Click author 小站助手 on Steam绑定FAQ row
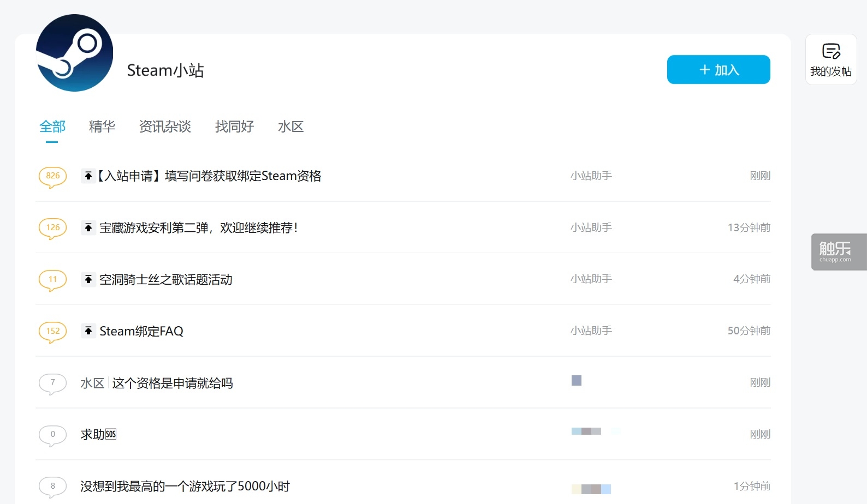This screenshot has width=867, height=504. point(591,331)
